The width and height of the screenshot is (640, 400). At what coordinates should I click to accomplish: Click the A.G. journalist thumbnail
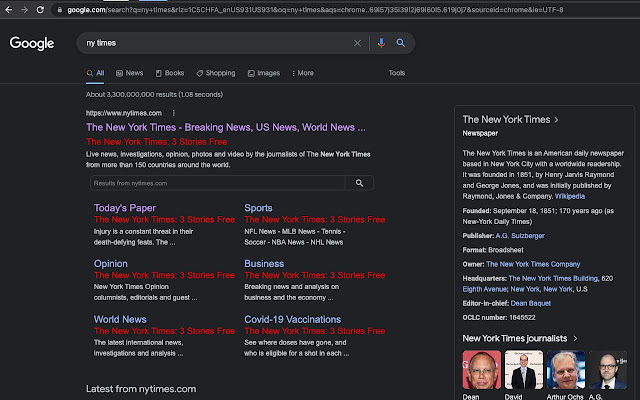point(608,369)
